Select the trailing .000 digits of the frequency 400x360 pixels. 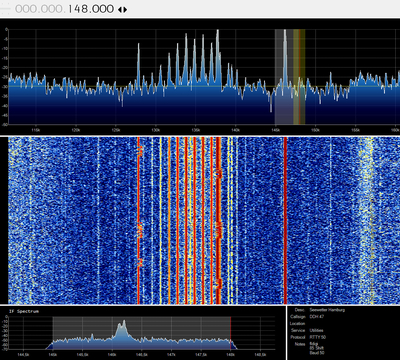[x=102, y=9]
